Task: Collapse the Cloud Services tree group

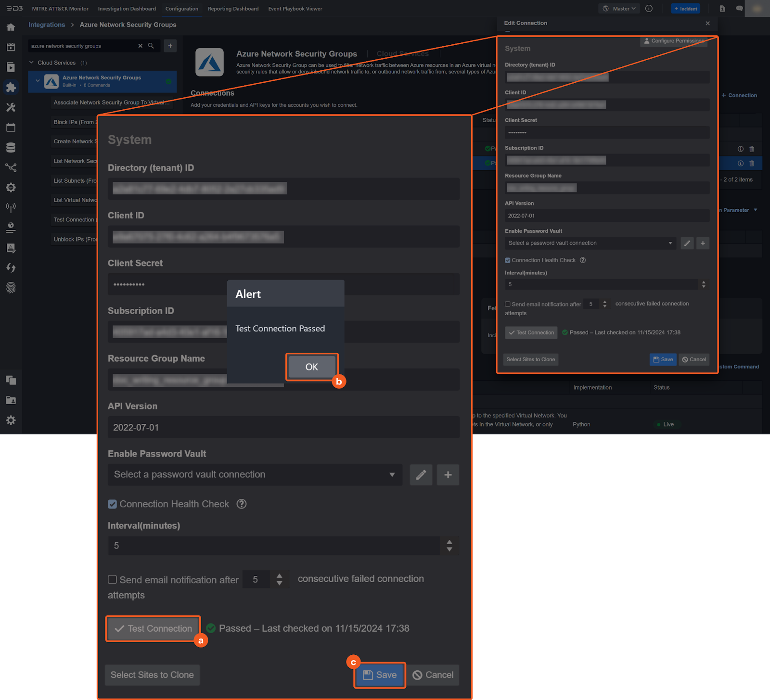Action: pyautogui.click(x=32, y=63)
